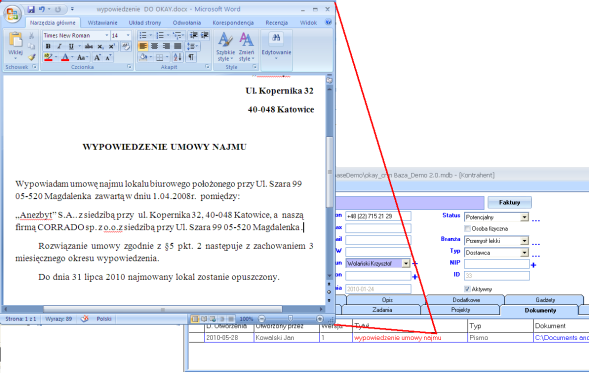
Task: Justify the paragraph text
Action: pos(178,46)
